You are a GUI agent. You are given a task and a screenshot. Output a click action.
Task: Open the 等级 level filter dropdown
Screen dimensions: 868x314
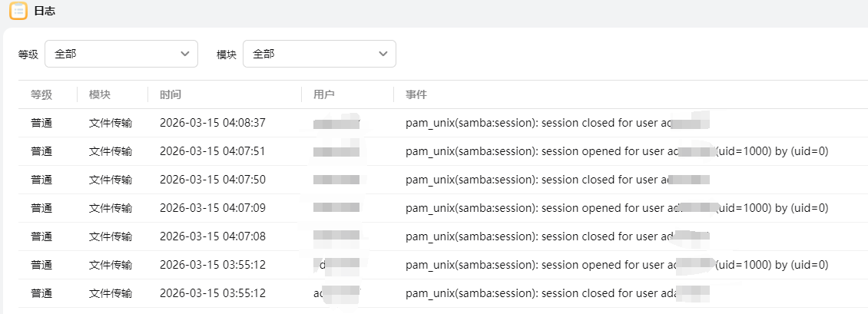pos(121,55)
